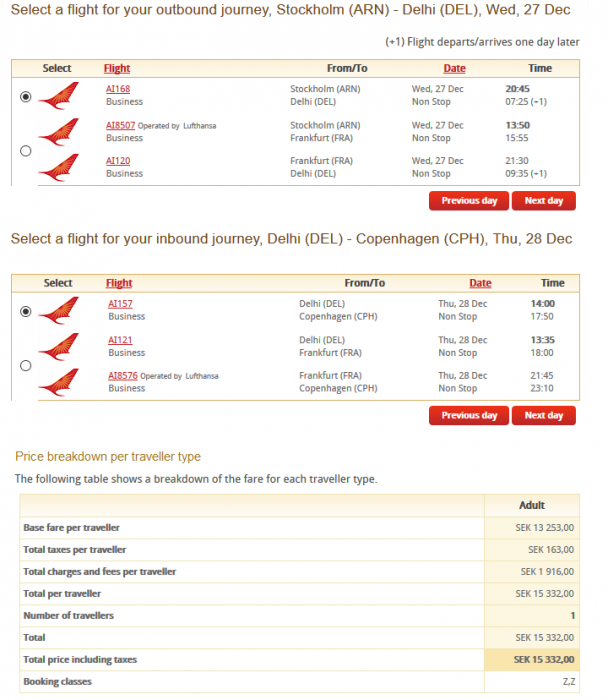
Task: Sort inbound flights by Date header
Action: point(480,283)
